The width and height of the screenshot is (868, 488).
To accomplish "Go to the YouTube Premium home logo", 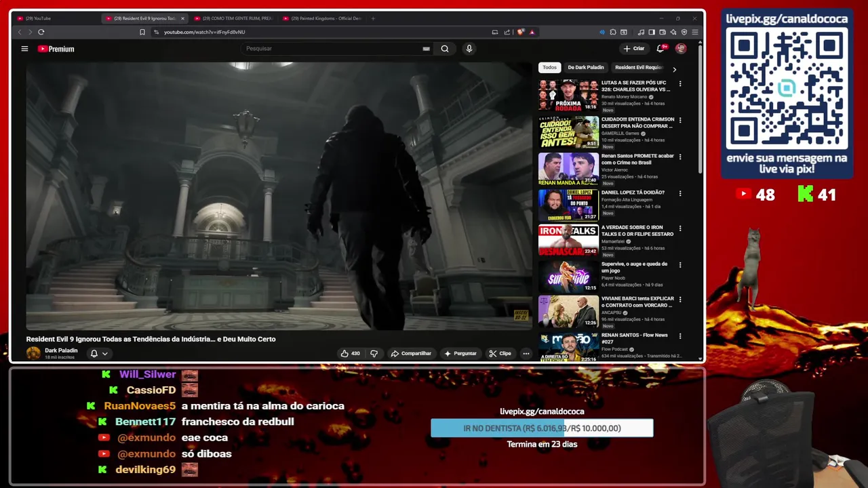I will (56, 49).
